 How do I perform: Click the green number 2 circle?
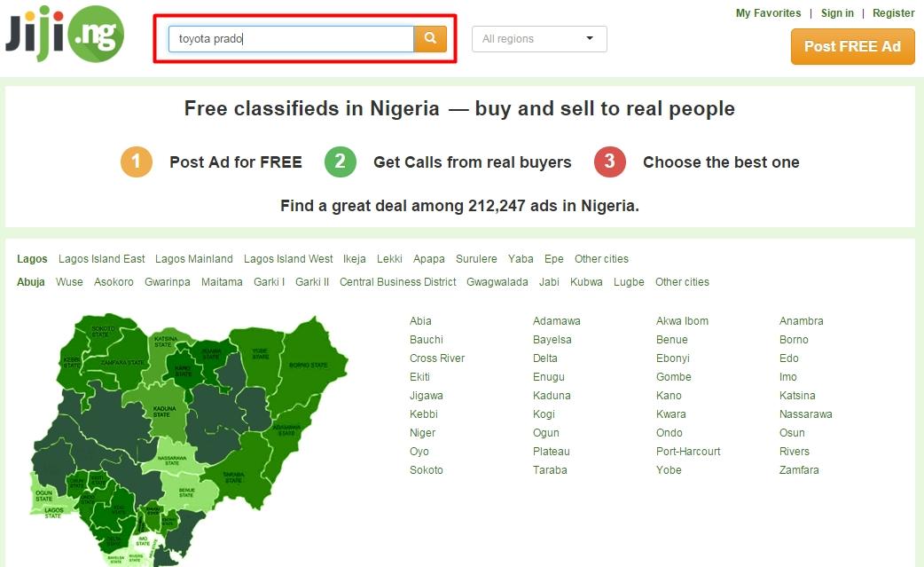coord(340,161)
